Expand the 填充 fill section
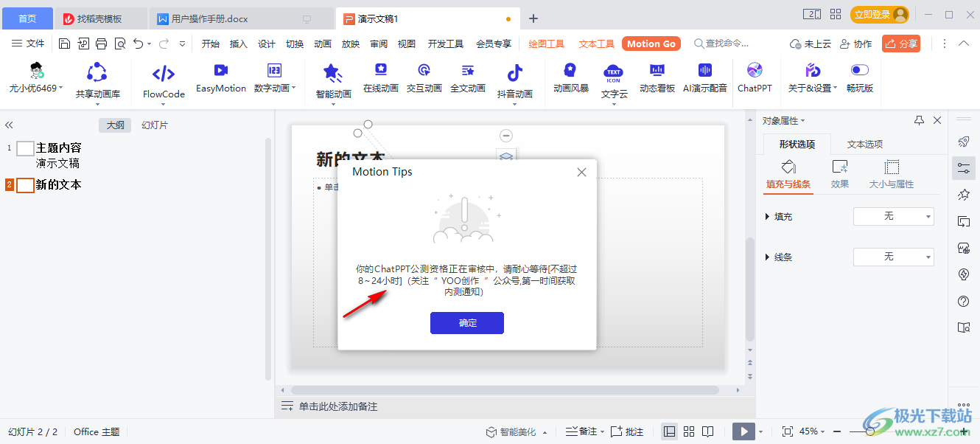This screenshot has height=444, width=980. (769, 217)
